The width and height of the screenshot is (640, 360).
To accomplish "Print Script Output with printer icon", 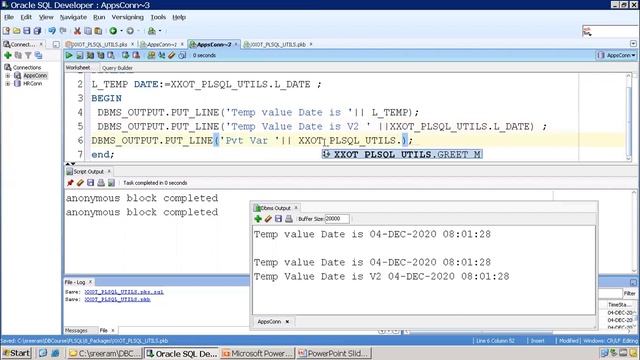I will pyautogui.click(x=101, y=183).
